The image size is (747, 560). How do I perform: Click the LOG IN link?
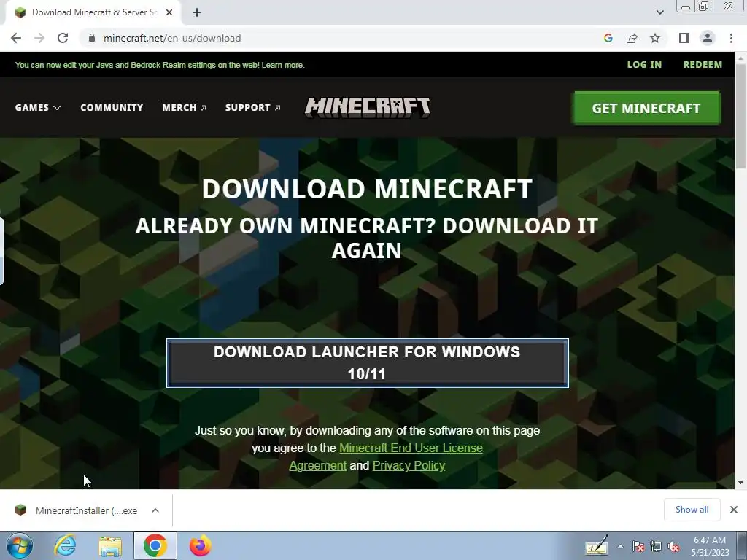[x=644, y=65]
